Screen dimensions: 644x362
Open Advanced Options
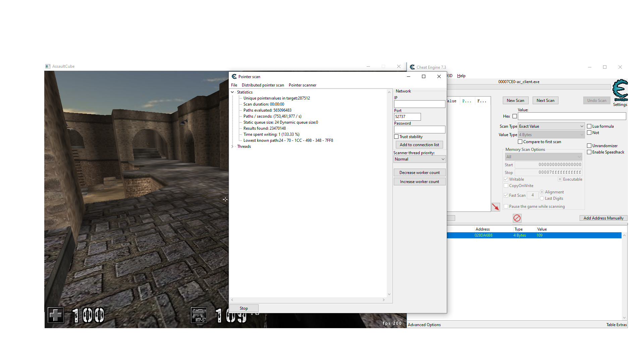(424, 325)
